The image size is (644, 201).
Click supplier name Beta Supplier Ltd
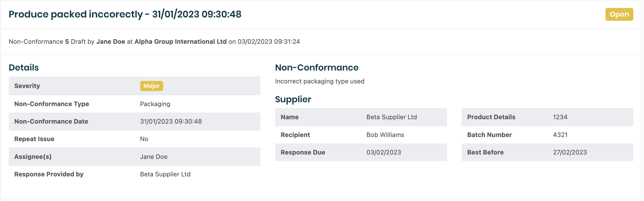tap(392, 117)
